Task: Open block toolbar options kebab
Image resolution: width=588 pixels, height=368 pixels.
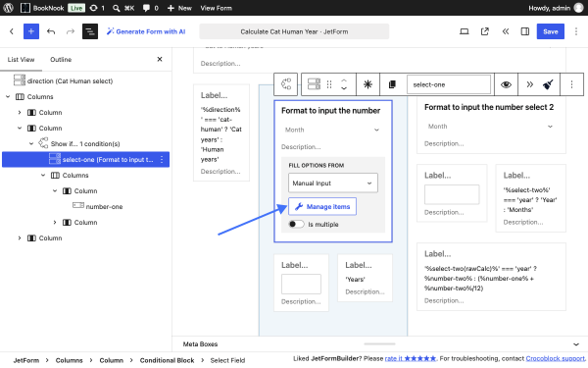Action: pos(571,84)
